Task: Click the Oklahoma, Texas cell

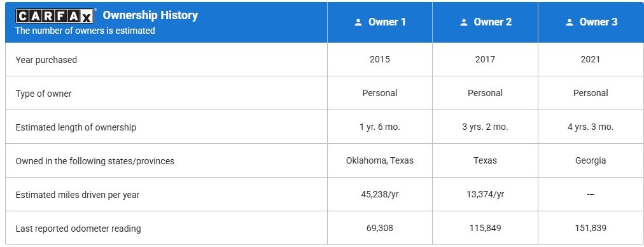Action: (x=380, y=160)
